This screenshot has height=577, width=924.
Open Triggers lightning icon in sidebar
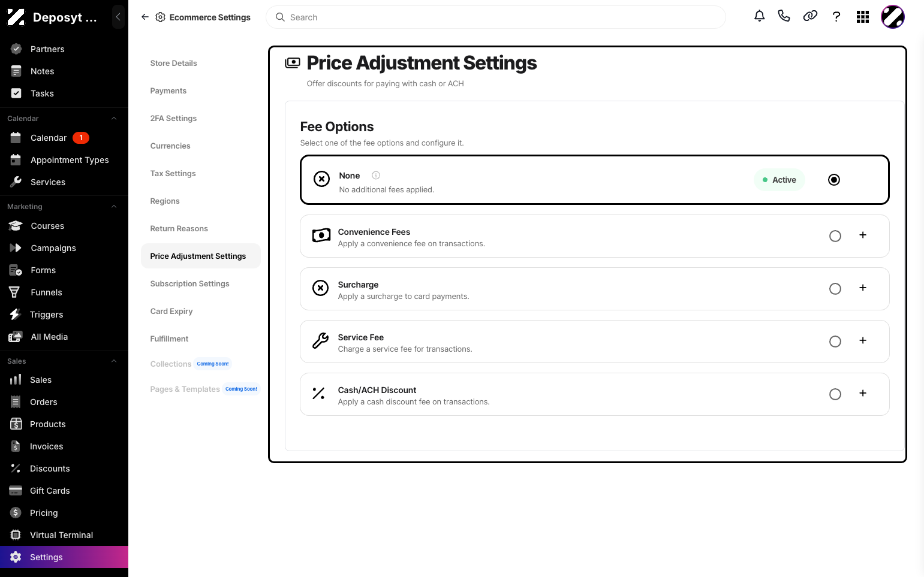click(x=16, y=315)
